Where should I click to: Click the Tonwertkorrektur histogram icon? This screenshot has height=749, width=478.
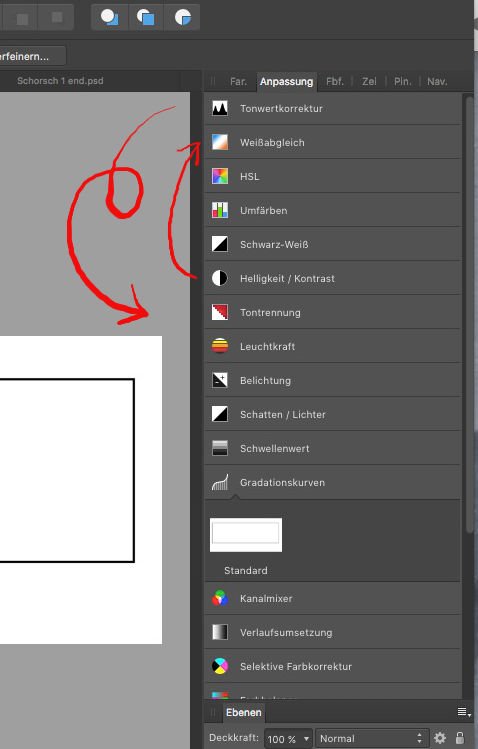click(220, 108)
